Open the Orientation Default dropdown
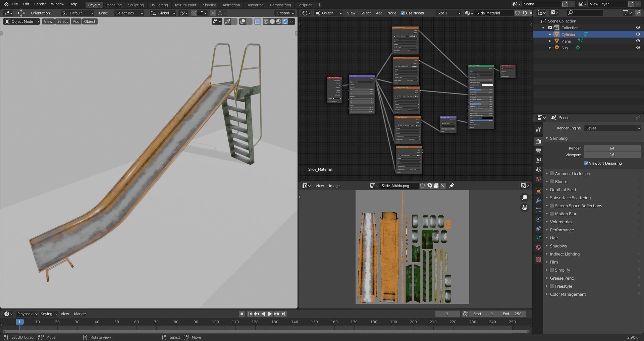644x341 pixels. (78, 13)
